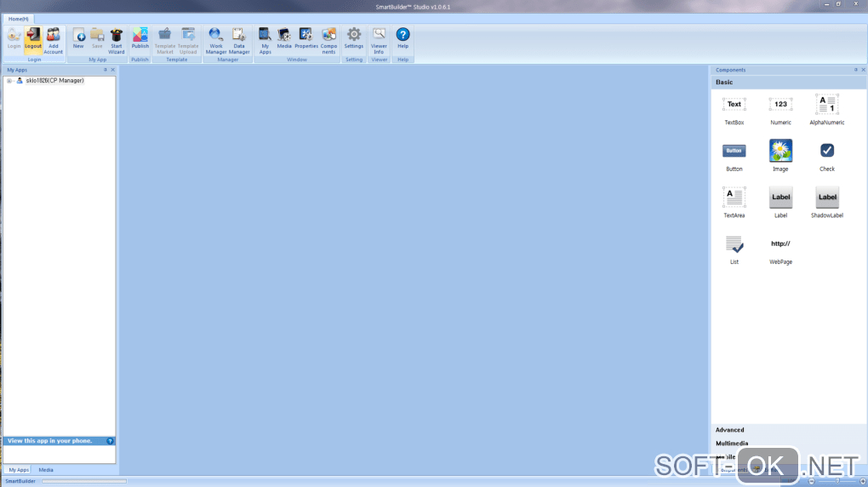
Task: Click the zoom slider handle
Action: tap(837, 481)
